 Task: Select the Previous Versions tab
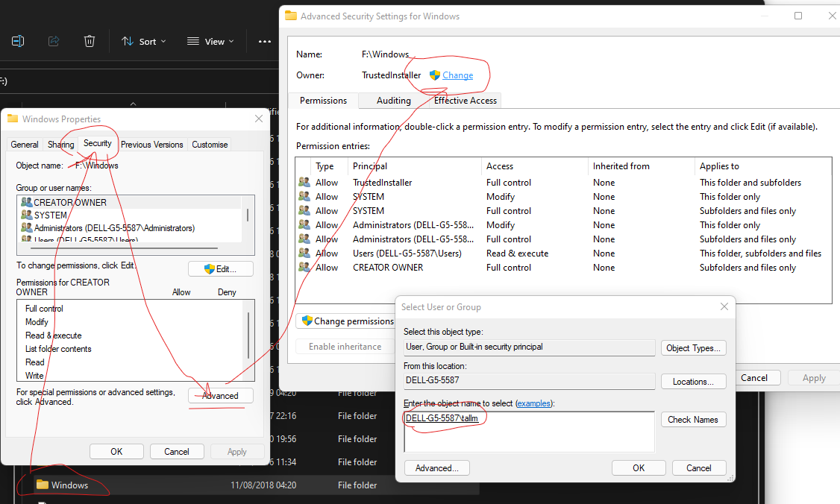point(151,145)
